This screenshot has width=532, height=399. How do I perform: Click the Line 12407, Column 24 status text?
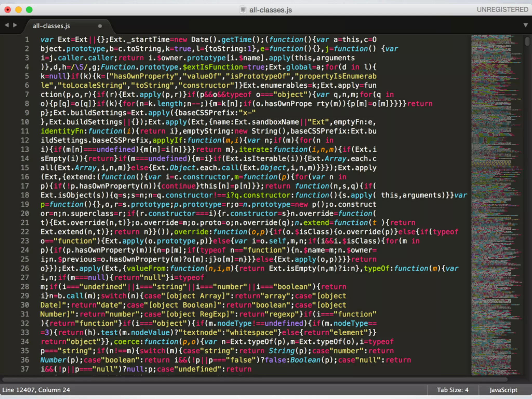[x=36, y=390]
